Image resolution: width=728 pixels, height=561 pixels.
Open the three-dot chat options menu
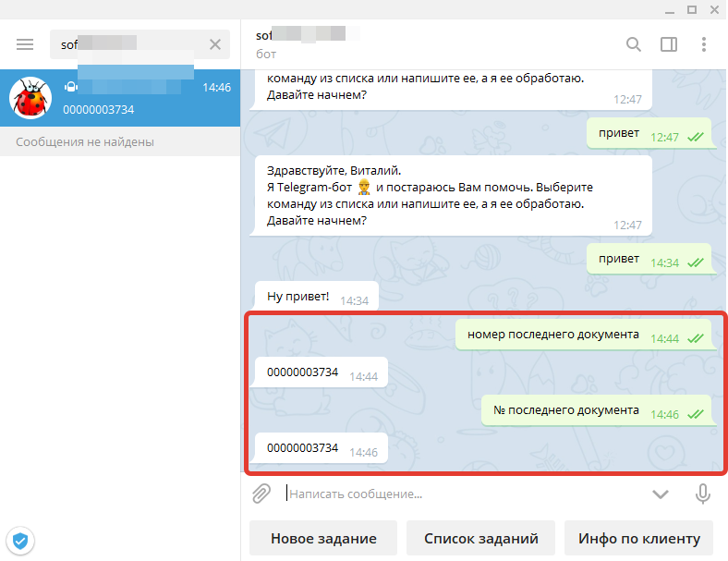point(704,44)
